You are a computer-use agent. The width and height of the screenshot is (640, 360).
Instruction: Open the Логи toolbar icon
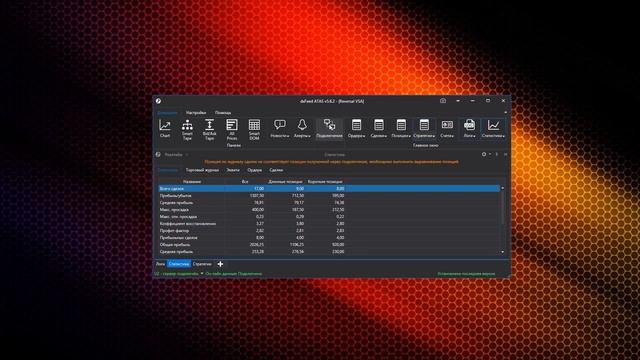coord(469,128)
